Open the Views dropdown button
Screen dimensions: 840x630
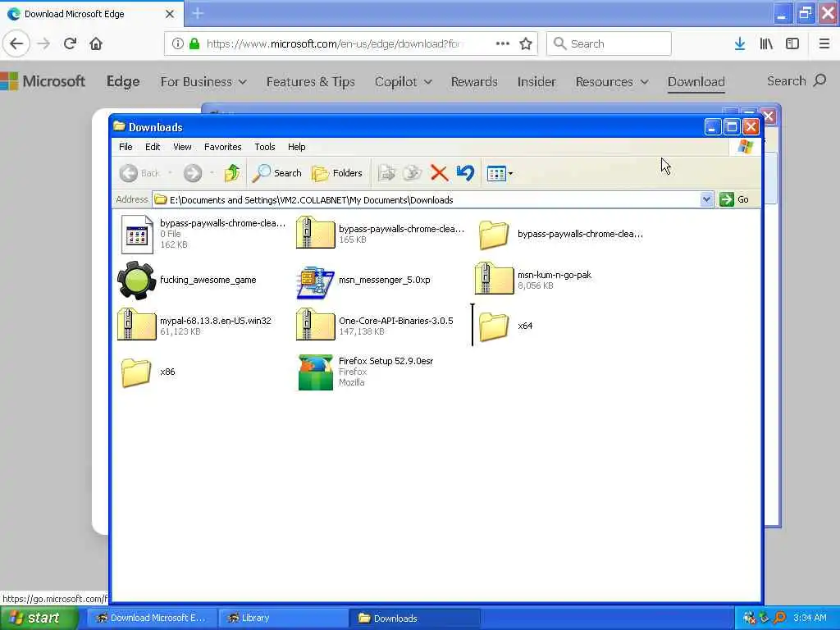(x=500, y=173)
